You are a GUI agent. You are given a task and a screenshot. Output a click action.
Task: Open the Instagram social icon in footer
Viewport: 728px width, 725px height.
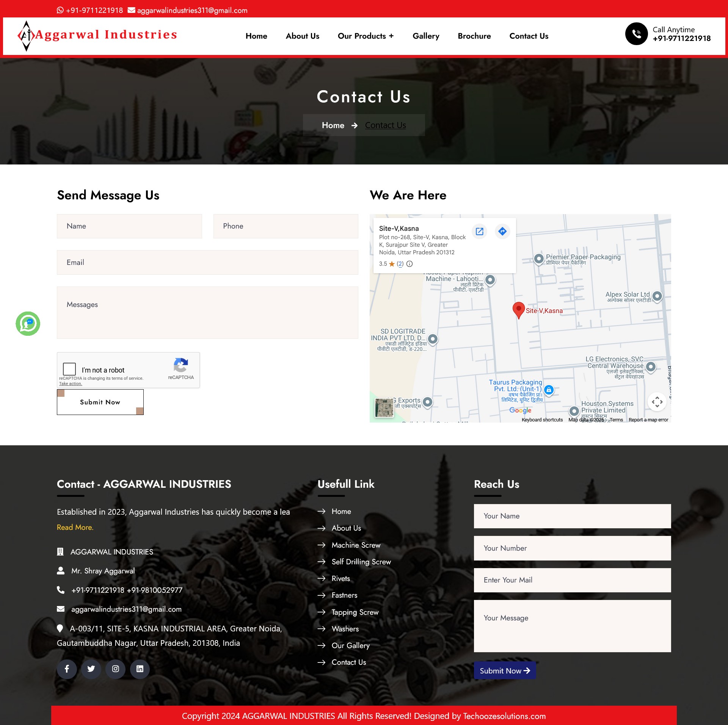[116, 669]
